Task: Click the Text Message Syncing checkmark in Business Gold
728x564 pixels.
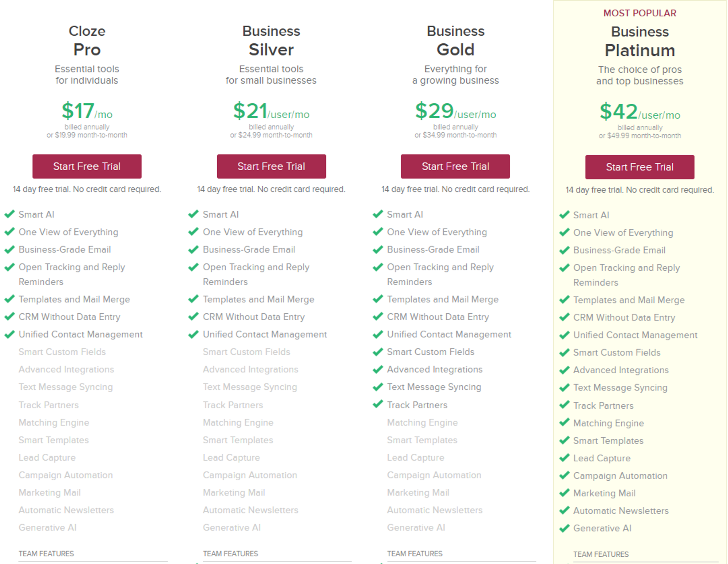Action: (378, 387)
